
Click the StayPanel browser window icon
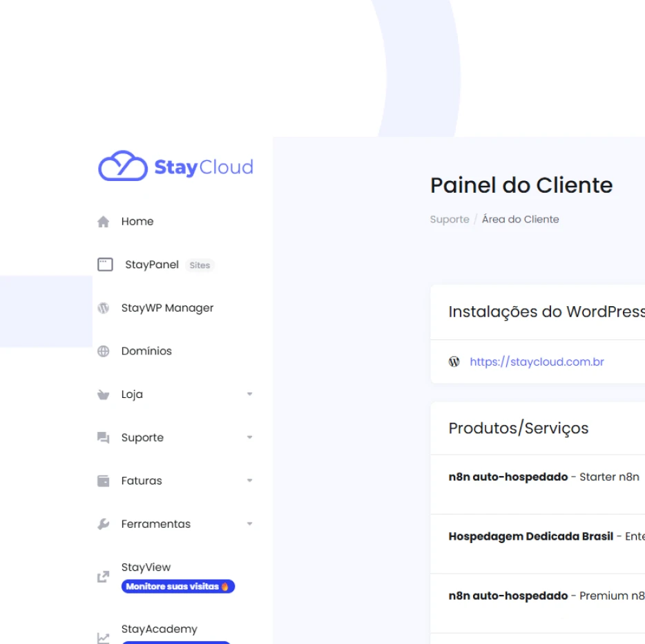click(104, 264)
